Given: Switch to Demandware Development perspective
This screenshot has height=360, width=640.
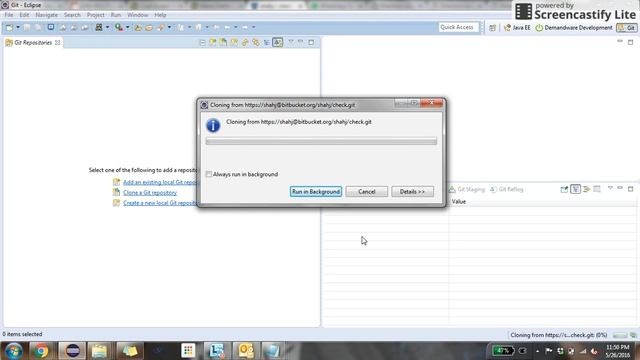Looking at the screenshot, I should (574, 28).
